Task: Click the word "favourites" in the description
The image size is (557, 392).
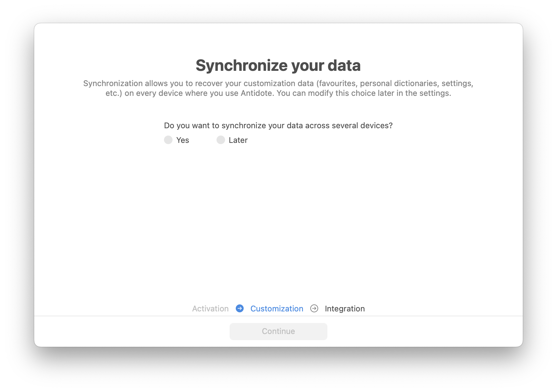Action: coord(337,83)
